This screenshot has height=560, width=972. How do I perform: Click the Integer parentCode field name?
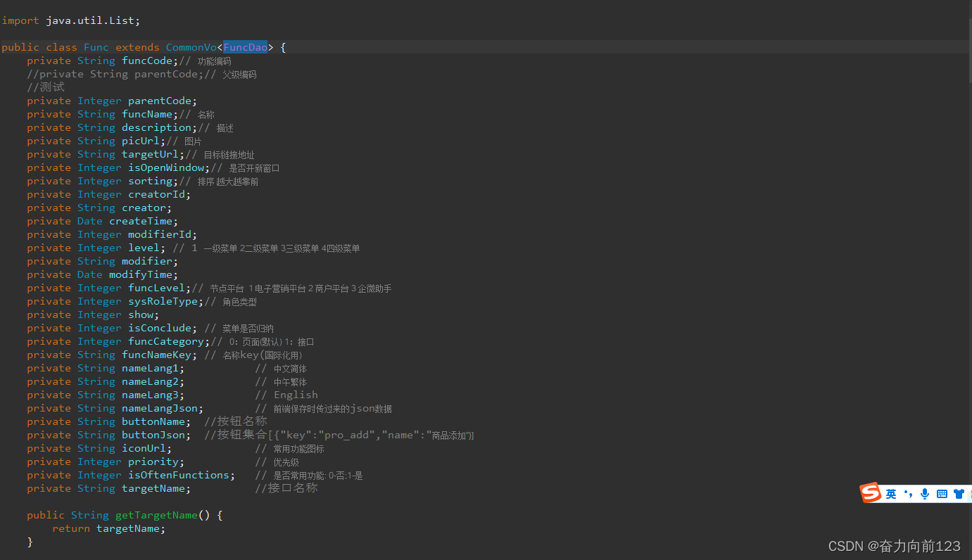point(160,101)
